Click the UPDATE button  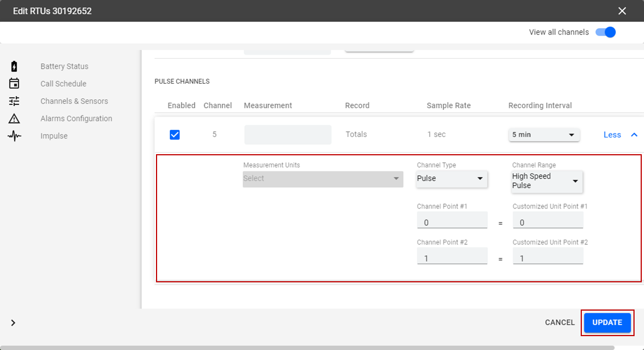pos(607,323)
